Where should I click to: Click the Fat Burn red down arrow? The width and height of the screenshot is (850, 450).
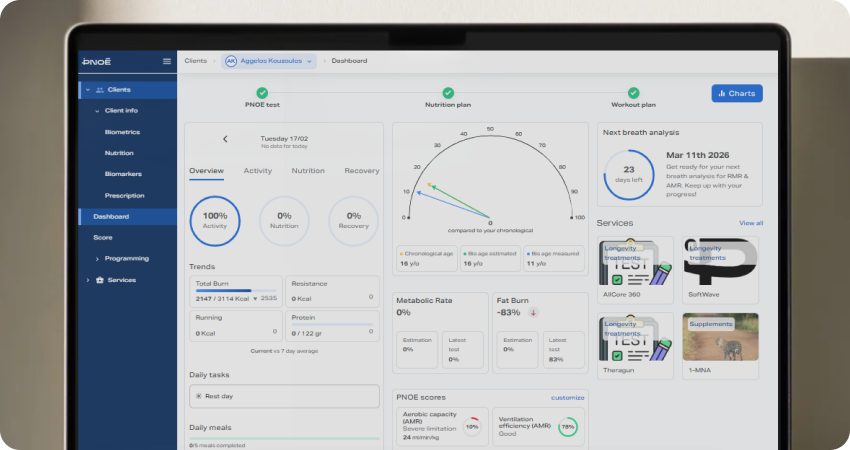tap(533, 312)
